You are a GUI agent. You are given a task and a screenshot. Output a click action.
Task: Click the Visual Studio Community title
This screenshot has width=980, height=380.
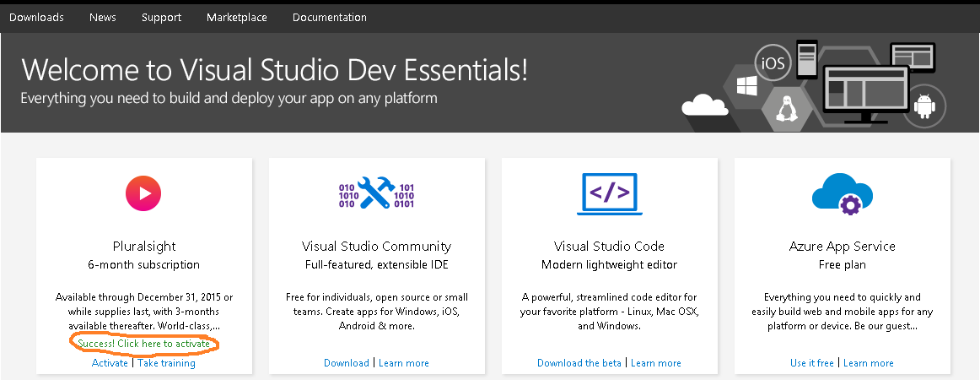click(x=376, y=247)
